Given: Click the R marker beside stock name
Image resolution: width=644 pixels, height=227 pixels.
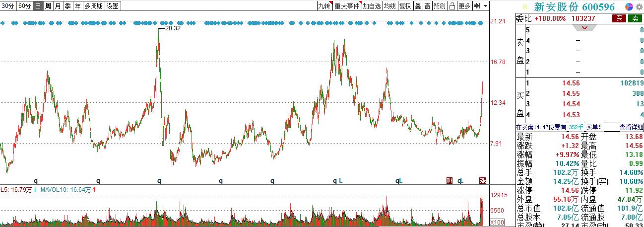Looking at the screenshot, I should click(x=524, y=6).
